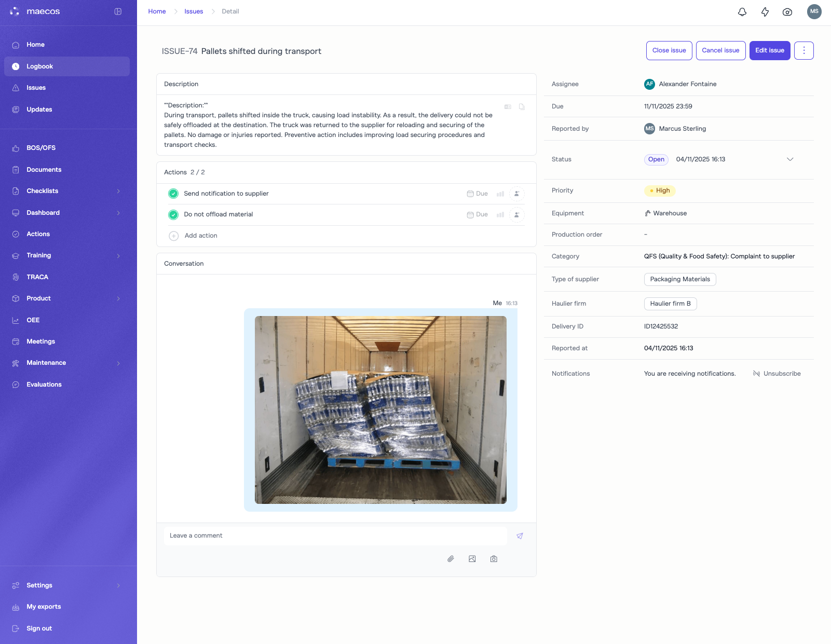The width and height of the screenshot is (831, 644).
Task: Open the lightning bolt quick actions icon
Action: coord(765,12)
